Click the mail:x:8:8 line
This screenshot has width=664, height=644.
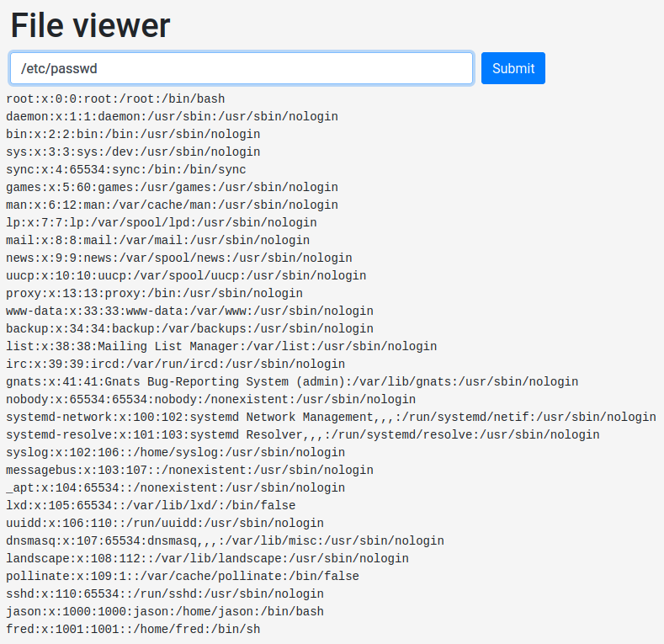click(158, 240)
